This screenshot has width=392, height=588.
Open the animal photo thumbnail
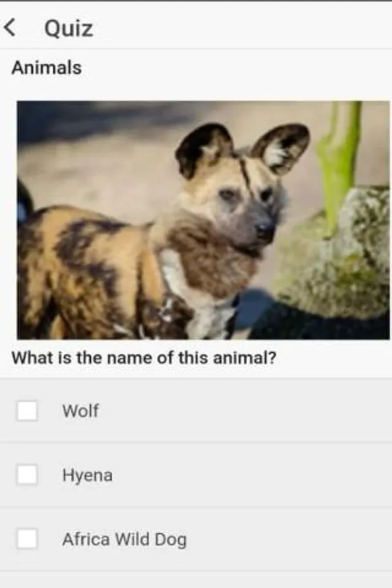(x=203, y=220)
